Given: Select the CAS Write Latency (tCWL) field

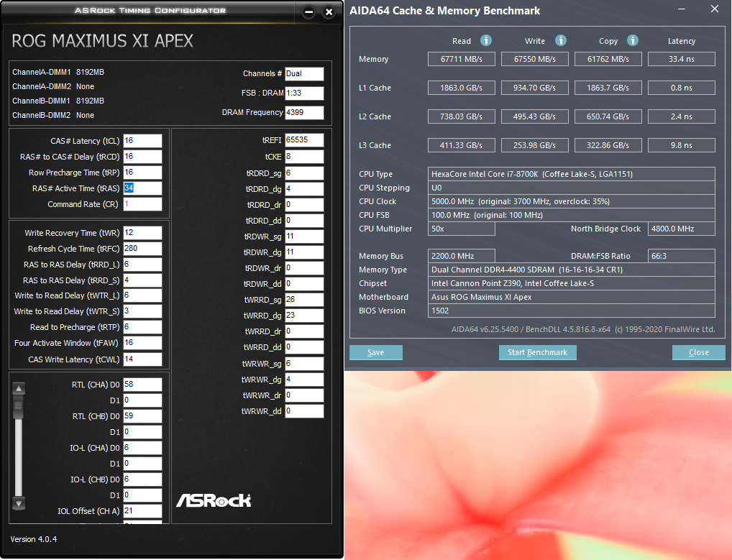Looking at the screenshot, I should click(x=142, y=359).
